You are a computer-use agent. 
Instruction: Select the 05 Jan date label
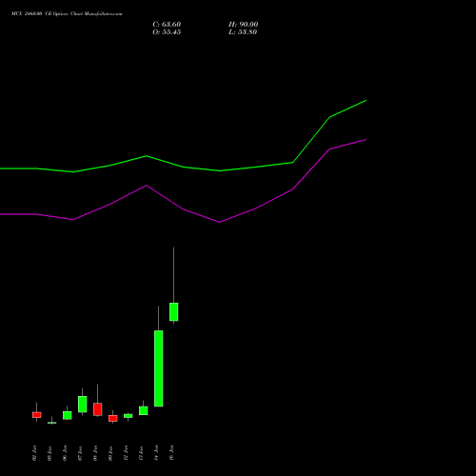coord(50,453)
